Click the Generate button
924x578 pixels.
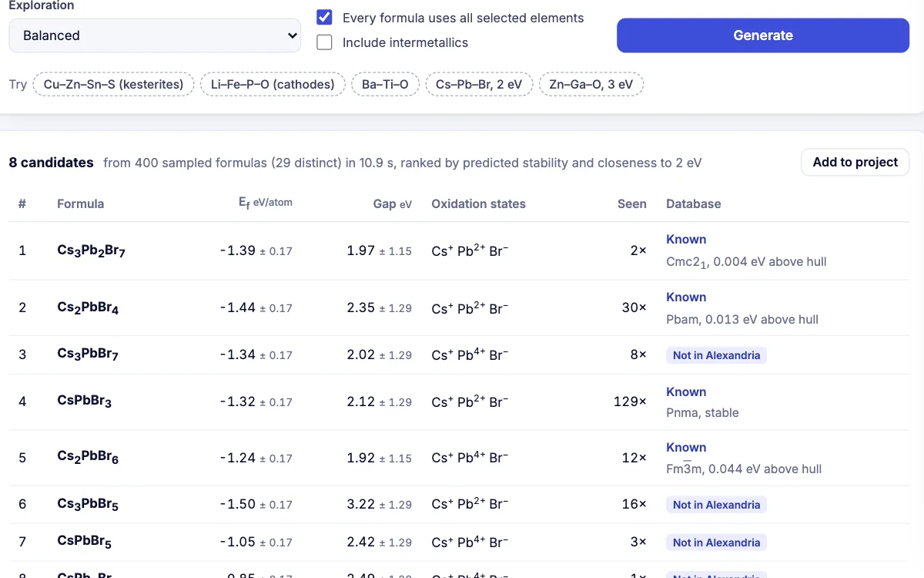[x=763, y=35]
